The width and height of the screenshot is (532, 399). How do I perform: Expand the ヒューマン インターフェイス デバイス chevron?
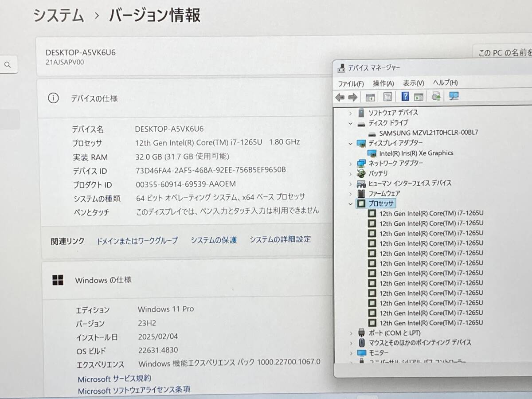pyautogui.click(x=350, y=183)
